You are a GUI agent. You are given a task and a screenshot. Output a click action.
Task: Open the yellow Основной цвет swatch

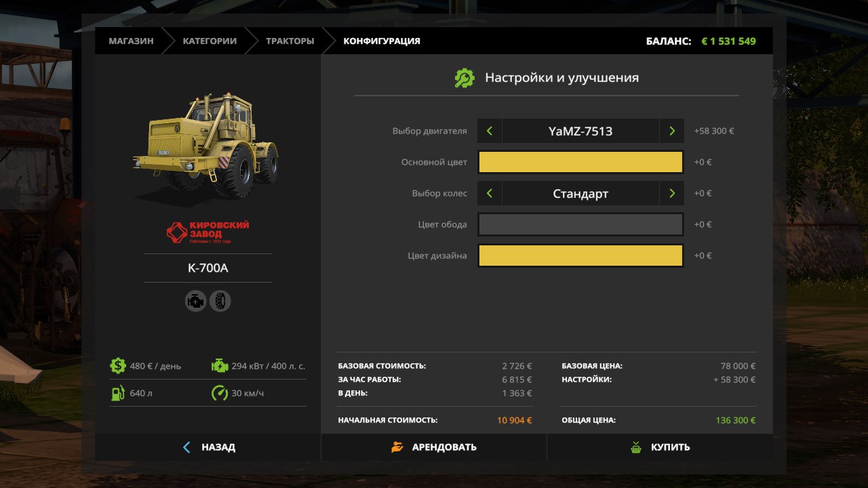point(580,162)
